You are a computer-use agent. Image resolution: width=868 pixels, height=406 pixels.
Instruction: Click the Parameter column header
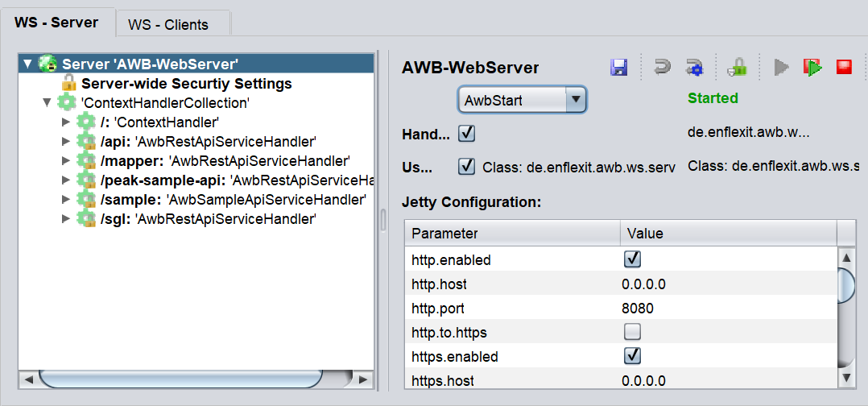click(x=511, y=234)
